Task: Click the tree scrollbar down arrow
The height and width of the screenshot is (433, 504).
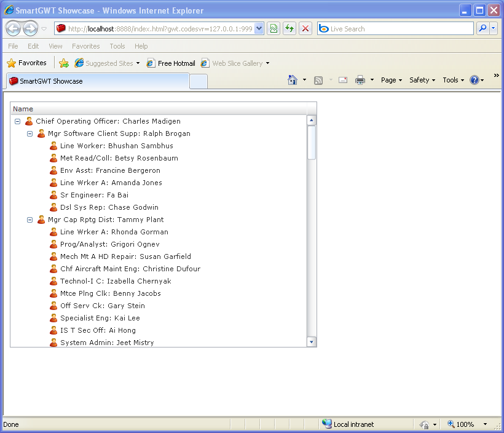Action: click(x=312, y=341)
